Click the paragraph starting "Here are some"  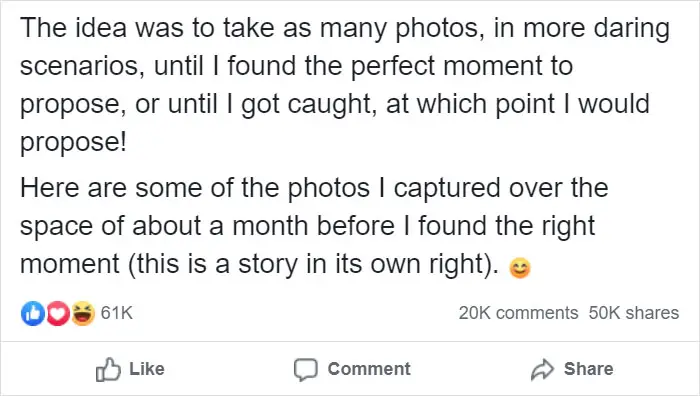(314, 226)
